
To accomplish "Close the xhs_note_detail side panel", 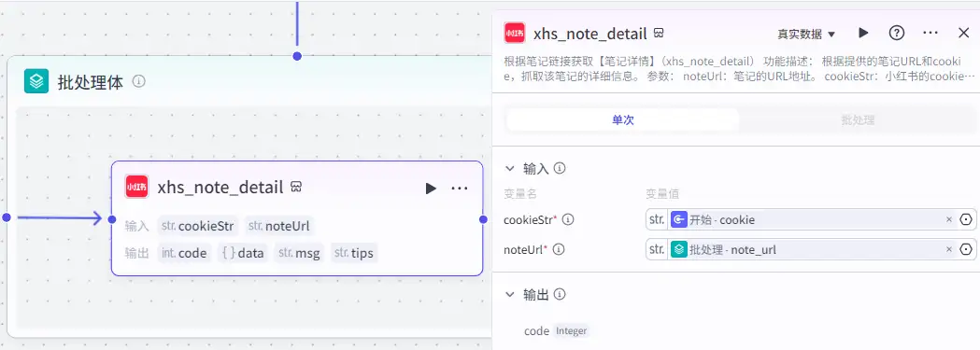I will pos(964,33).
